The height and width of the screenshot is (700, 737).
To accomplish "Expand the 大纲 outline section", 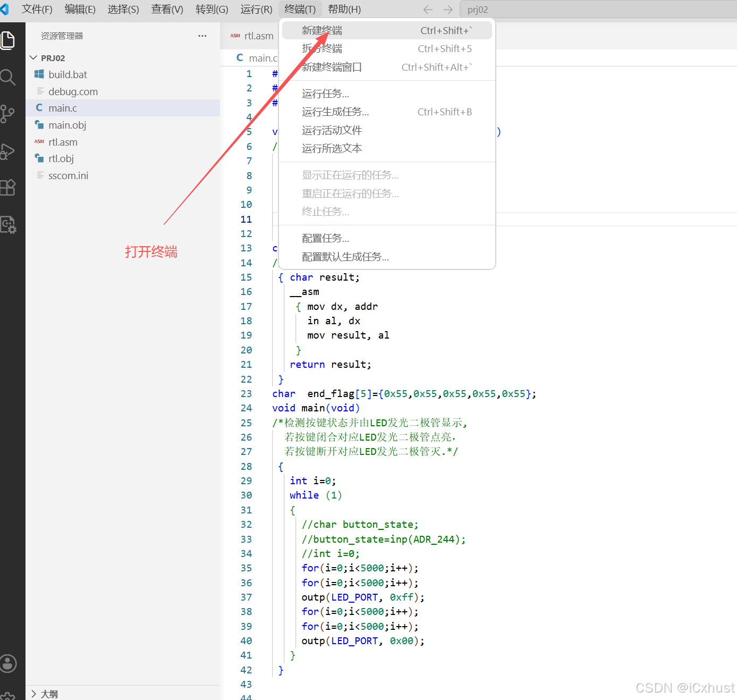I will 33,694.
